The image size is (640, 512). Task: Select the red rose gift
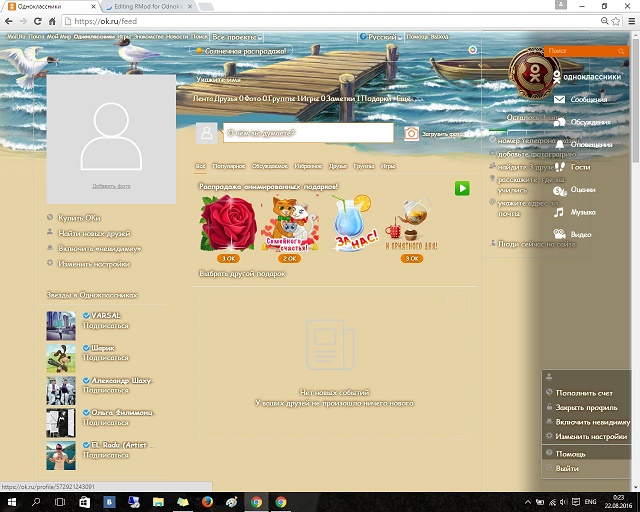click(228, 223)
